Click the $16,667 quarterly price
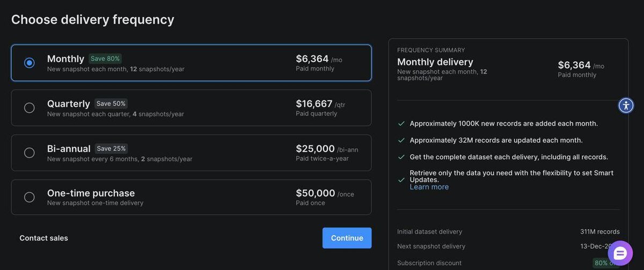 tap(314, 104)
